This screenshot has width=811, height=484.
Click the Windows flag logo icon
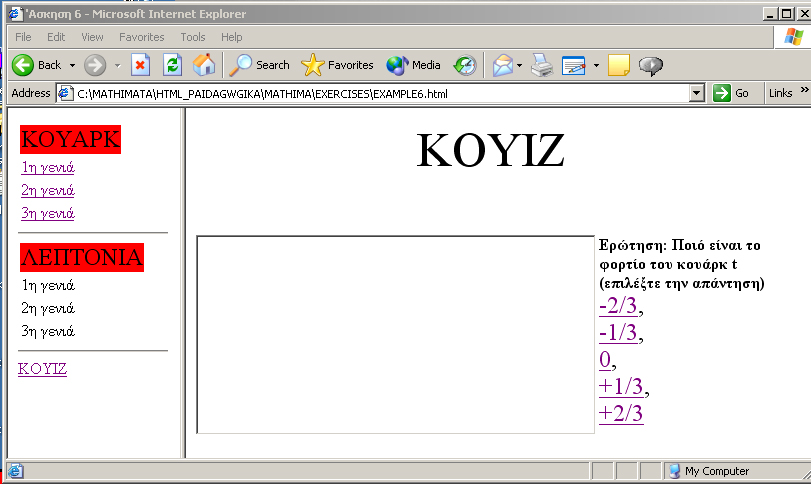[793, 37]
